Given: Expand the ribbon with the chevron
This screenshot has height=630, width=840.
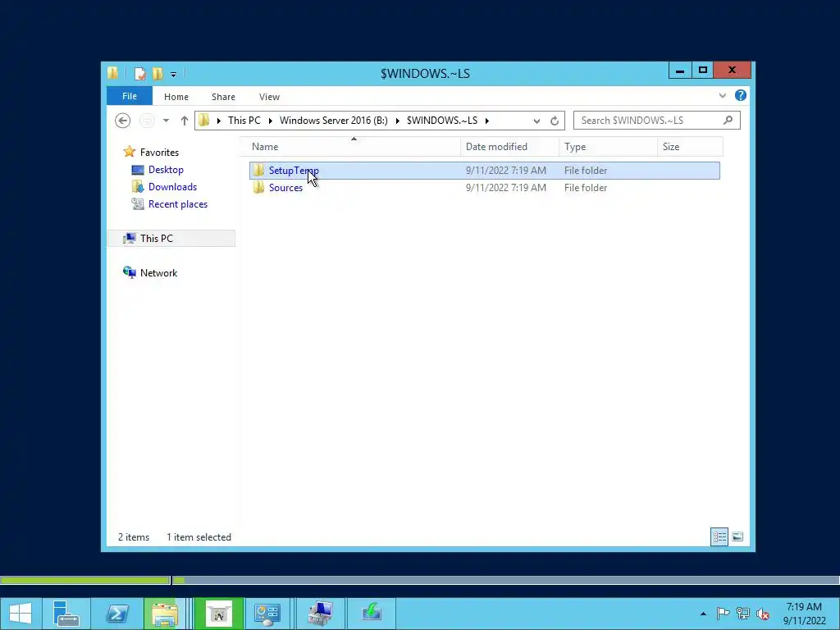Looking at the screenshot, I should (722, 96).
